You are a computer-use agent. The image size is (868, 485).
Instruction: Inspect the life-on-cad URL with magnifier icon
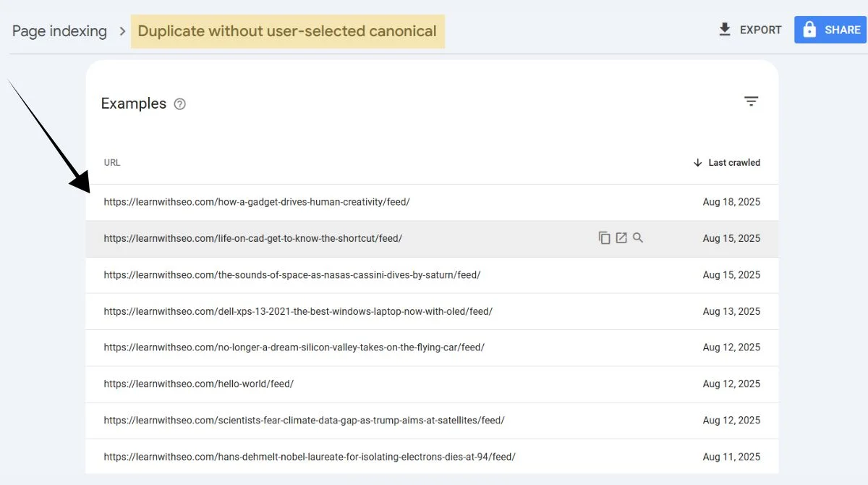pos(638,237)
